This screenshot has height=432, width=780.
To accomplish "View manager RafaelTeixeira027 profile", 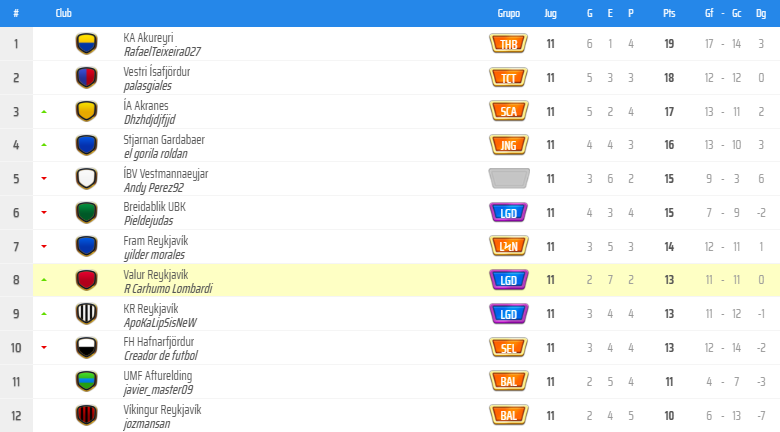I will [x=162, y=51].
